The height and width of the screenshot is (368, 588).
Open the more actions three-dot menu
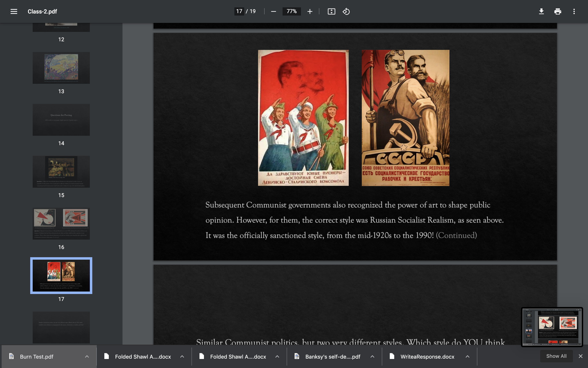[574, 11]
